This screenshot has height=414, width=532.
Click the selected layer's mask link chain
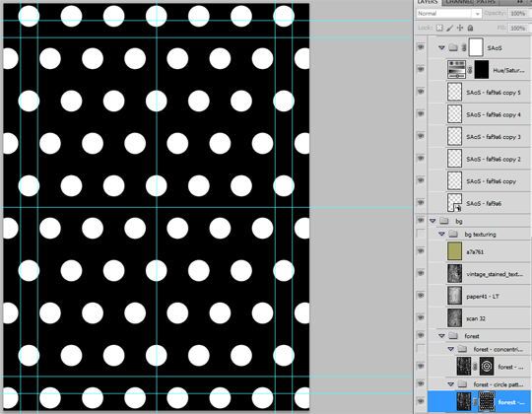(475, 402)
